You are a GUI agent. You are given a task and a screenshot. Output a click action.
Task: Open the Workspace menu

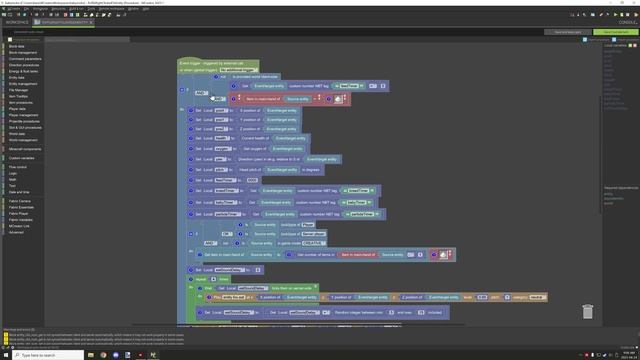pos(40,9)
